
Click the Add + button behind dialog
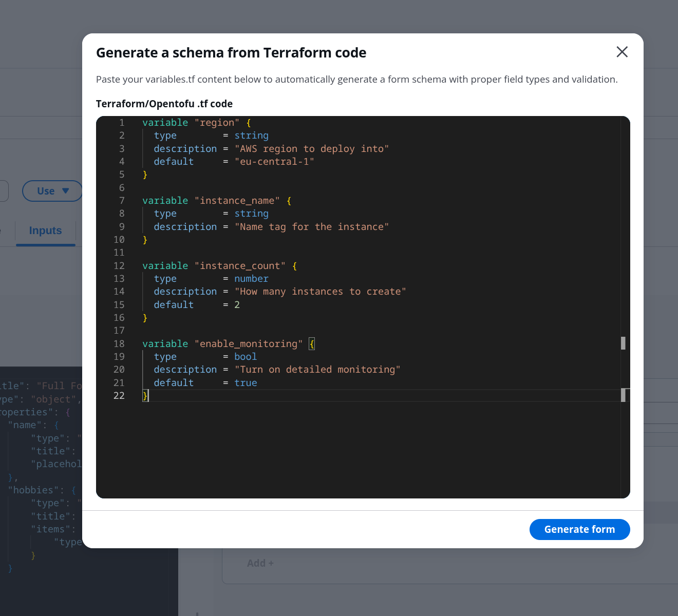point(260,563)
